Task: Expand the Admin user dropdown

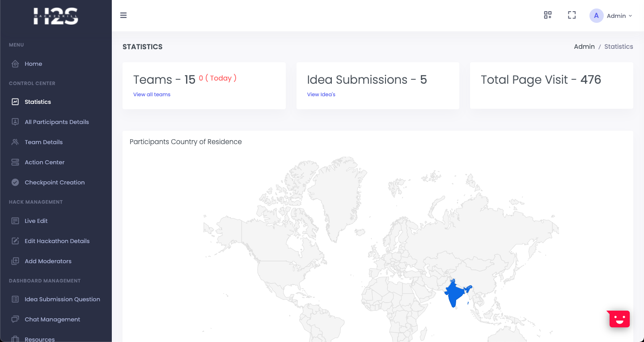Action: [x=619, y=16]
